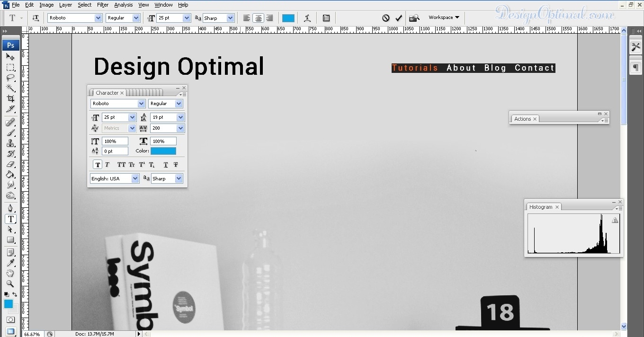Select the Clone Stamp tool
The width and height of the screenshot is (644, 337).
10,143
